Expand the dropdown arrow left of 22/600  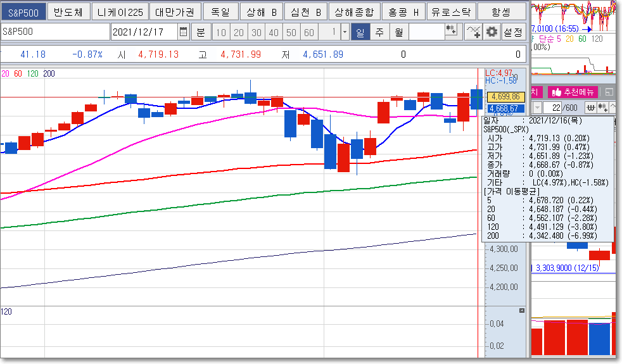537,108
